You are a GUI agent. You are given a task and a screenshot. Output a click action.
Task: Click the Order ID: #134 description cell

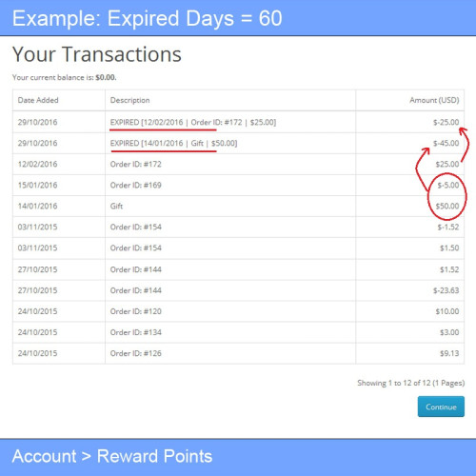coord(136,332)
